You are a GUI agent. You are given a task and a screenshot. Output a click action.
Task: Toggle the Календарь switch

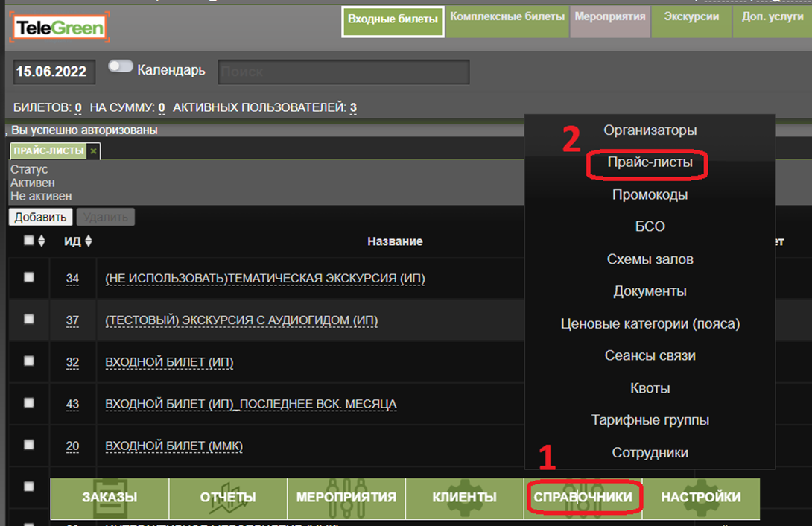(120, 67)
